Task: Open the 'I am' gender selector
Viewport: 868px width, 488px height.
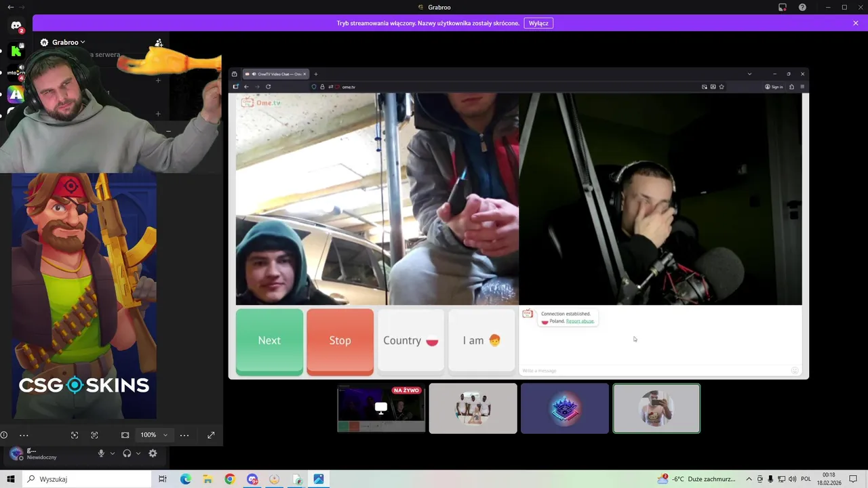Action: tap(481, 341)
